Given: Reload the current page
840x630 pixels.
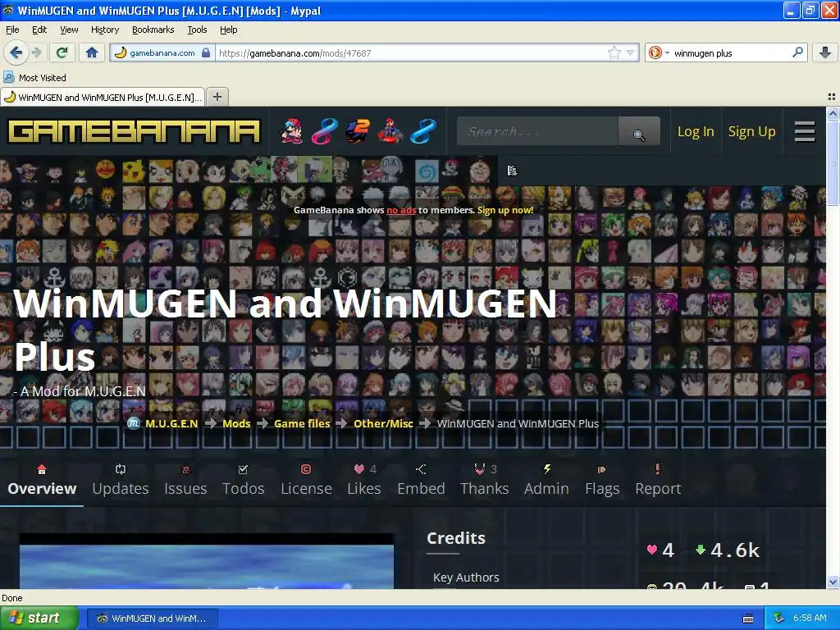Looking at the screenshot, I should click(62, 52).
